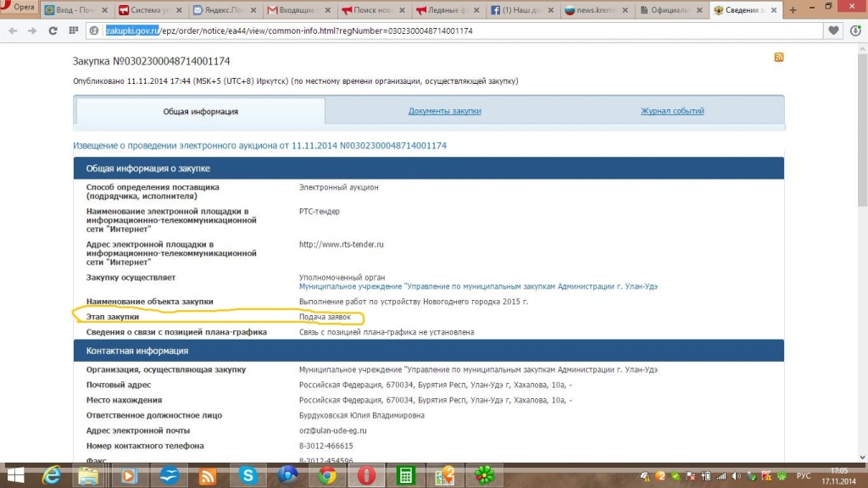This screenshot has height=488, width=868.
Task: Open Google Chrome from the taskbar
Action: [x=327, y=475]
